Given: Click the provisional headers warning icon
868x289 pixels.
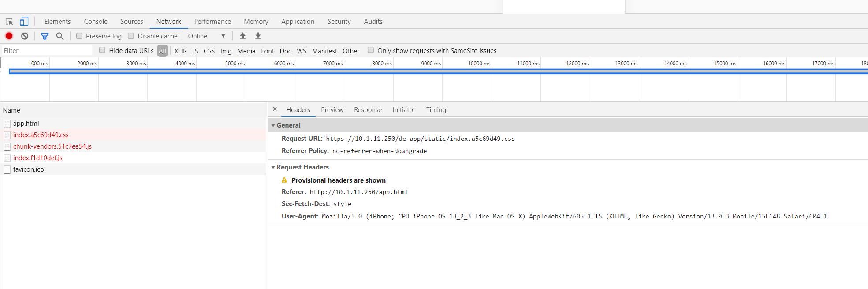Looking at the screenshot, I should [284, 180].
